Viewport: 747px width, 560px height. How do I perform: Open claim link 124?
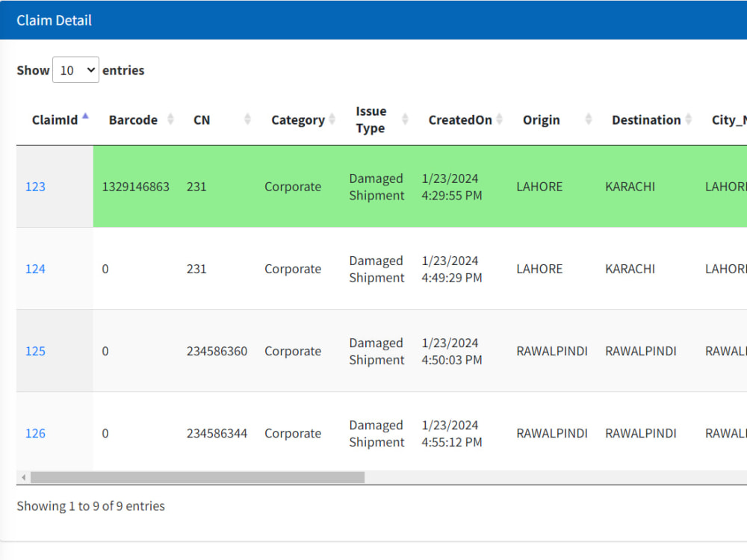[x=35, y=269]
